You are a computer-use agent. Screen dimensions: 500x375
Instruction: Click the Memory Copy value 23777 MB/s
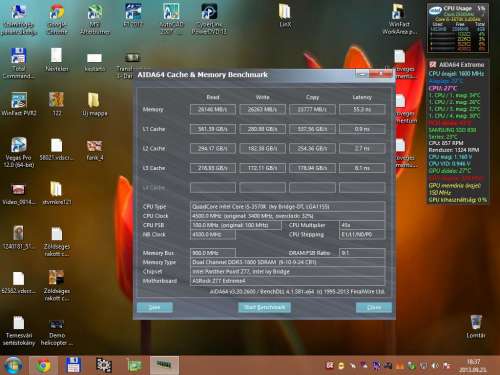click(312, 109)
